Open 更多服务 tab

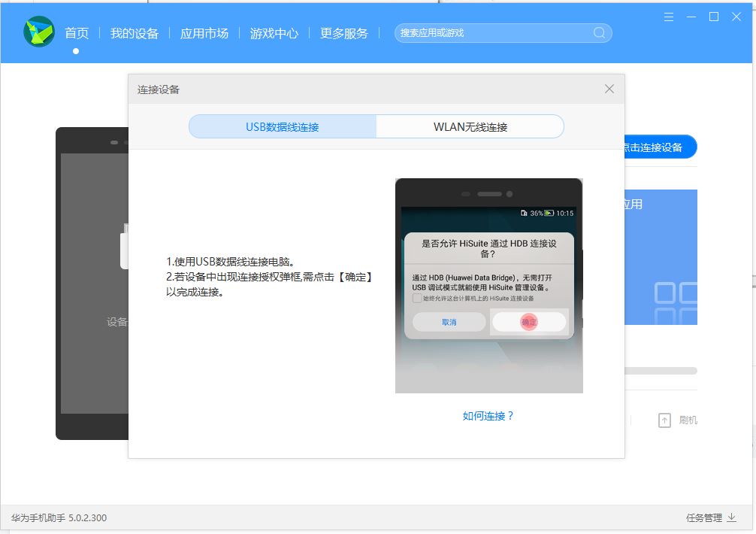pyautogui.click(x=343, y=33)
